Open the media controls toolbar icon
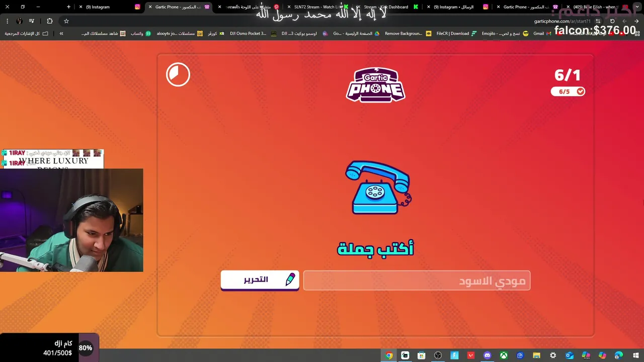This screenshot has height=362, width=644. pos(32,21)
